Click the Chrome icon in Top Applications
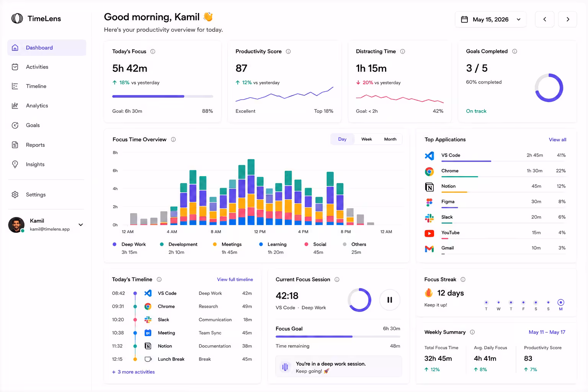The height and width of the screenshot is (392, 588). (x=430, y=171)
